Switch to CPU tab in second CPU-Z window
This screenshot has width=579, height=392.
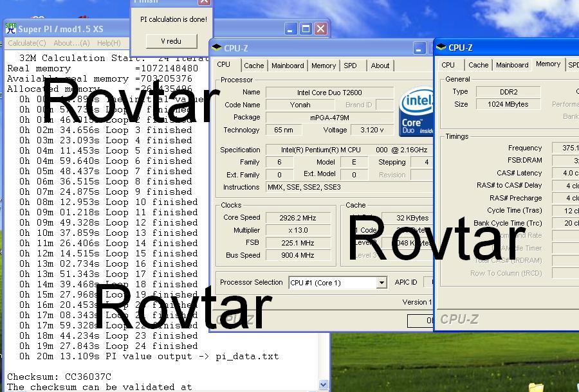(x=448, y=65)
